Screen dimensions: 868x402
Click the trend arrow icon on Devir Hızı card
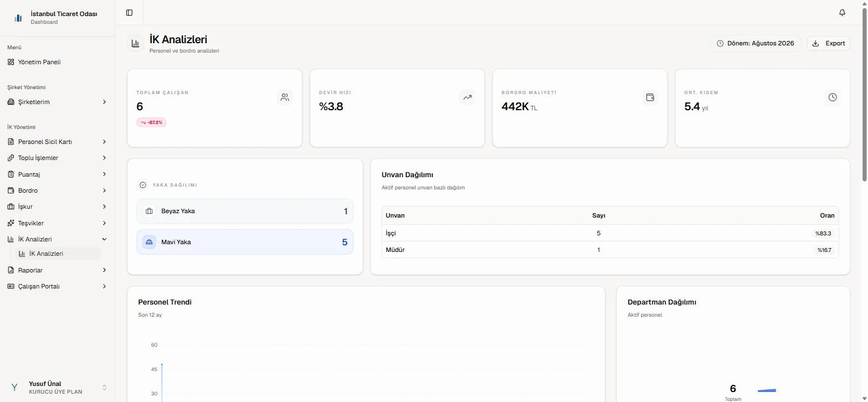pyautogui.click(x=467, y=97)
